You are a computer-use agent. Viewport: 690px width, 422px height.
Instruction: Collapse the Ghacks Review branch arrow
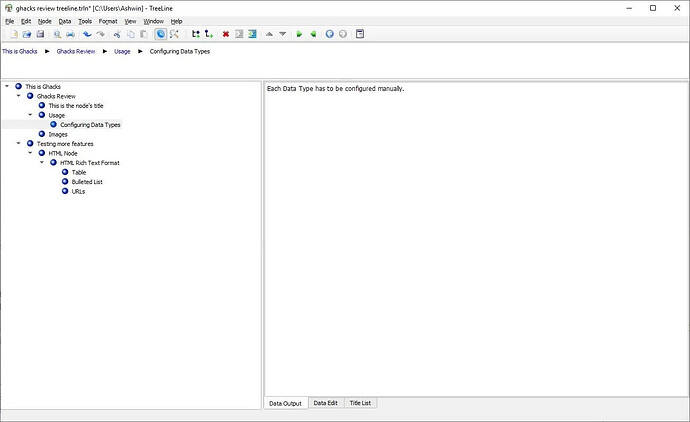click(x=19, y=96)
